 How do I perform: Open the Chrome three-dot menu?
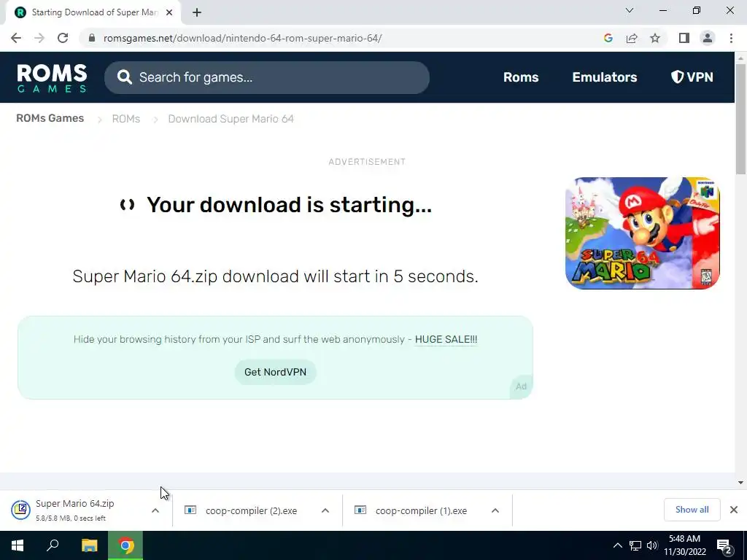pos(731,38)
